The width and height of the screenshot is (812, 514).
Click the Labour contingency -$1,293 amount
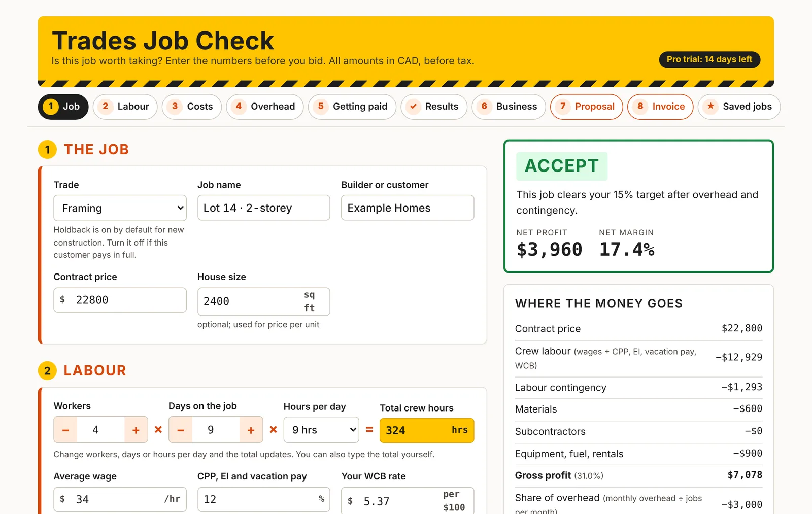pos(742,387)
